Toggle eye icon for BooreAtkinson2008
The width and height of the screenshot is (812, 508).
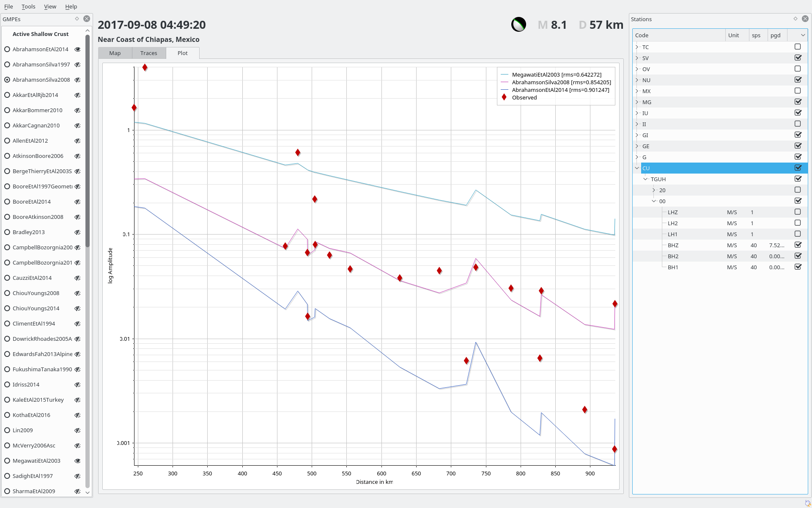(x=77, y=217)
